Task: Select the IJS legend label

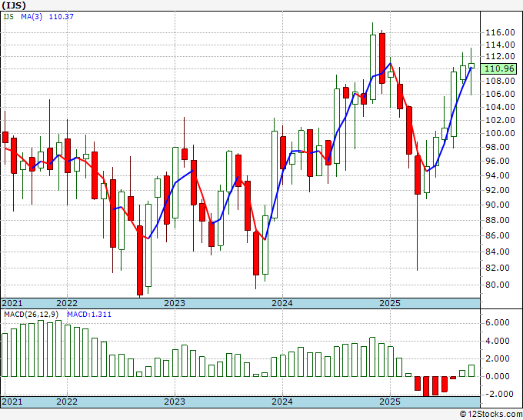Action: (8, 16)
